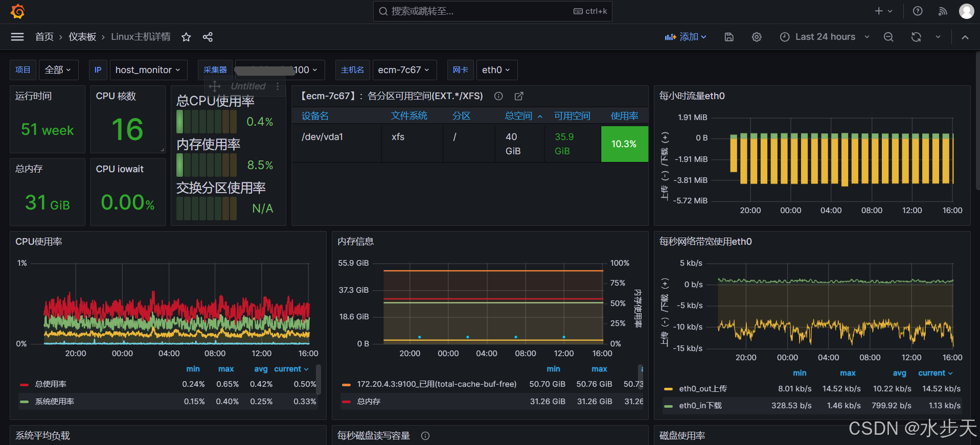Image resolution: width=980 pixels, height=445 pixels.
Task: Sort CPU legend by max column
Action: point(226,369)
